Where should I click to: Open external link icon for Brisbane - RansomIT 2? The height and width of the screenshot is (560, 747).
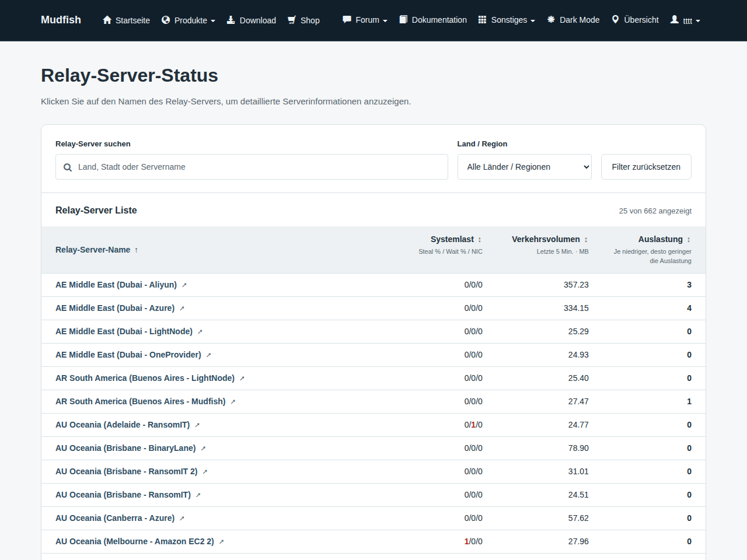click(205, 472)
